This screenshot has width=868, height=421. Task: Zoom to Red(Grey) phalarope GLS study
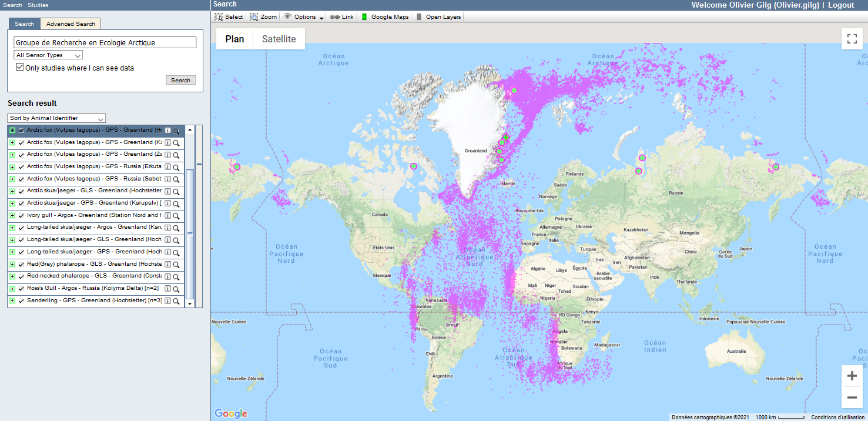pyautogui.click(x=176, y=265)
